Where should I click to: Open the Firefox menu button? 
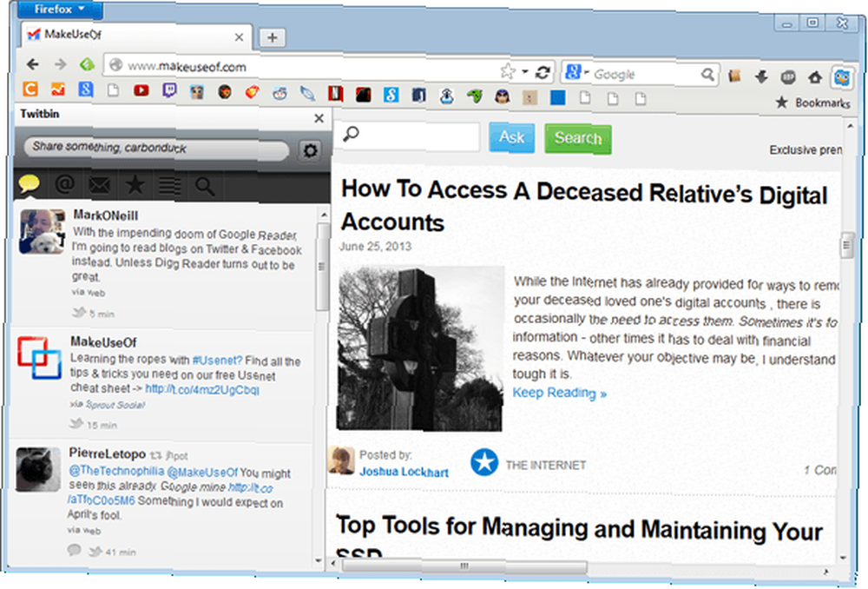click(60, 10)
